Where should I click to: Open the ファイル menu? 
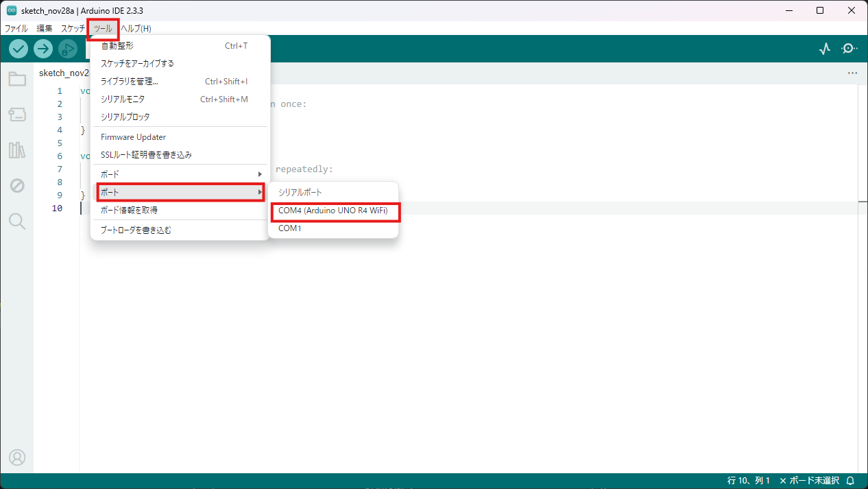16,29
